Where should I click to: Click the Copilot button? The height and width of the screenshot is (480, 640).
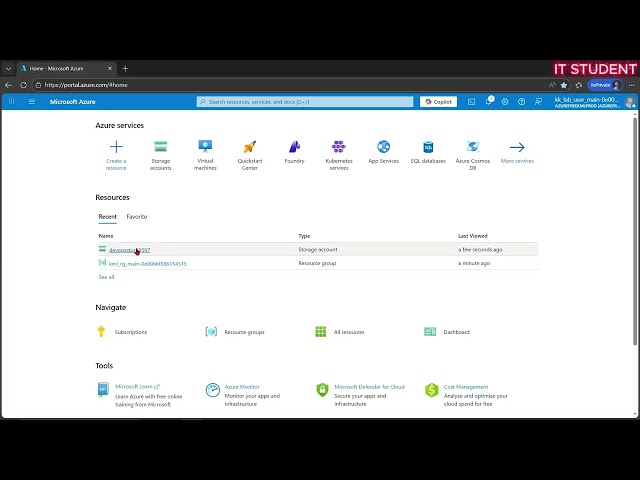(438, 102)
